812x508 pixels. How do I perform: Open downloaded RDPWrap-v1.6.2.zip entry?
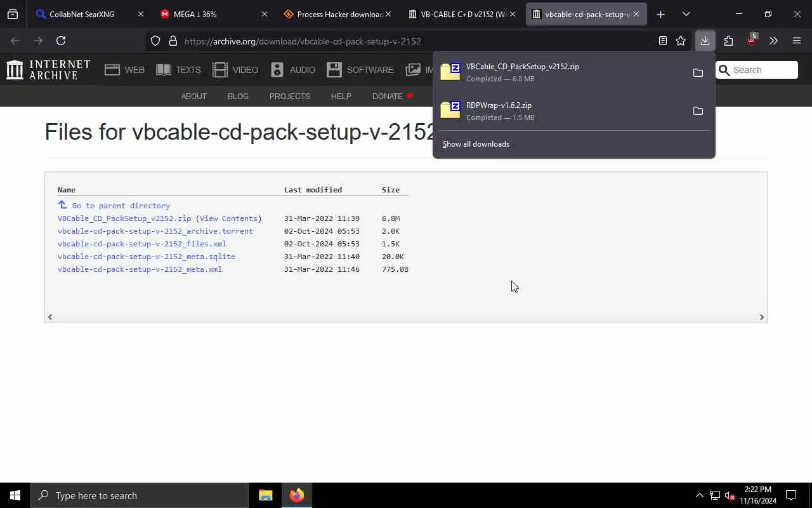[x=560, y=111]
